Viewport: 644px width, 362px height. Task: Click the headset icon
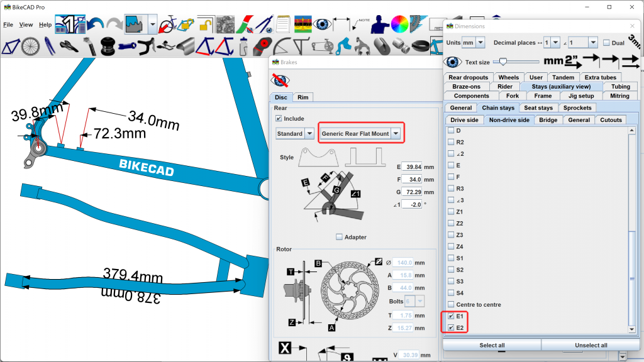click(108, 47)
